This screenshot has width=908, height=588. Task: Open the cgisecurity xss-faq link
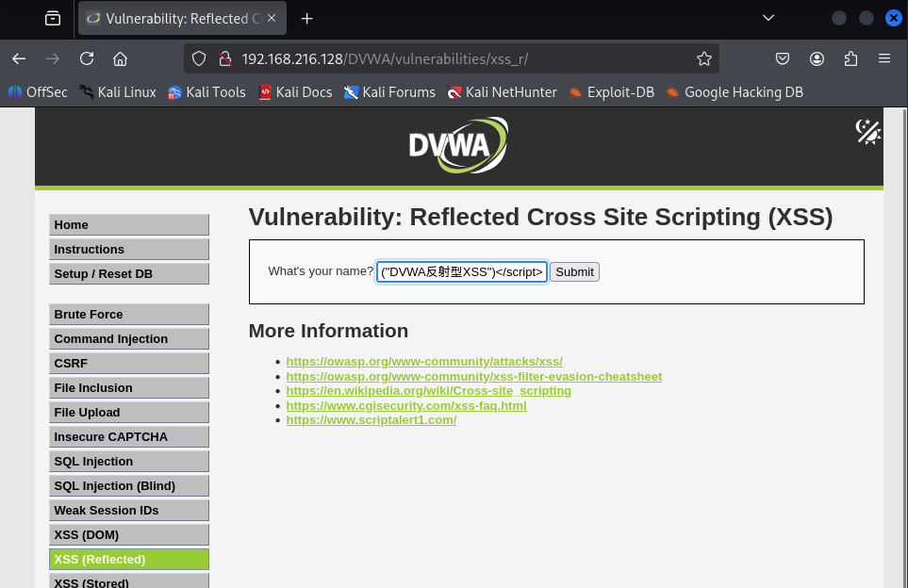coord(406,406)
